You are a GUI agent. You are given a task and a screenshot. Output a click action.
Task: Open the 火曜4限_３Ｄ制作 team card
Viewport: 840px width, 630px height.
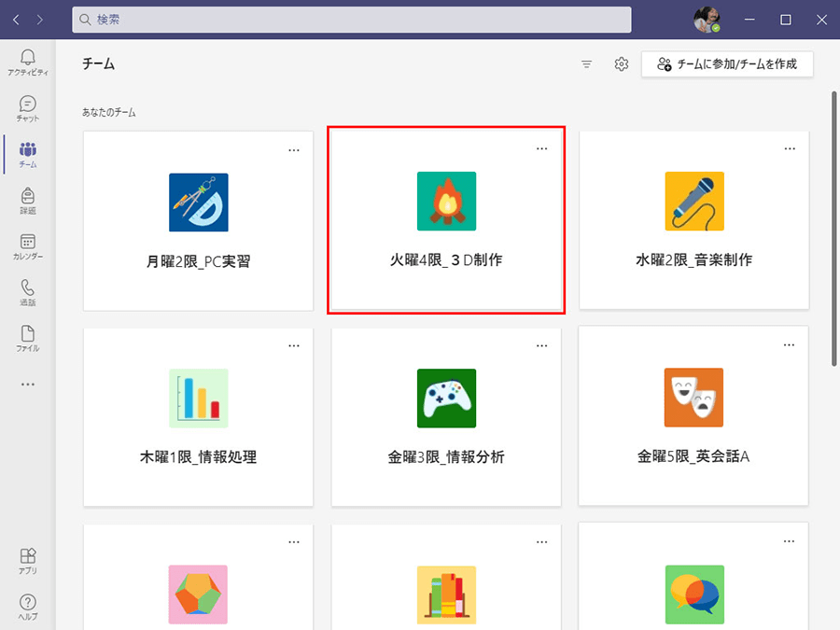tap(445, 220)
